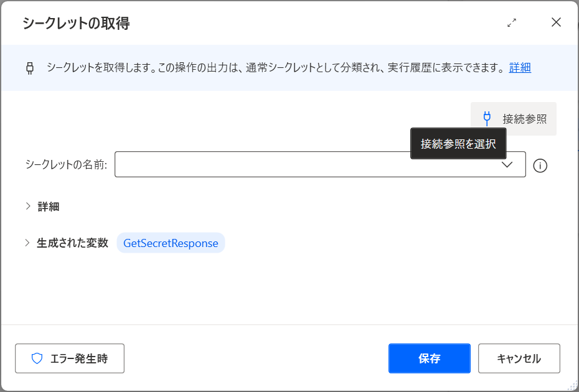
Task: Open the シークレットの名前 dropdown arrow
Action: [x=508, y=165]
